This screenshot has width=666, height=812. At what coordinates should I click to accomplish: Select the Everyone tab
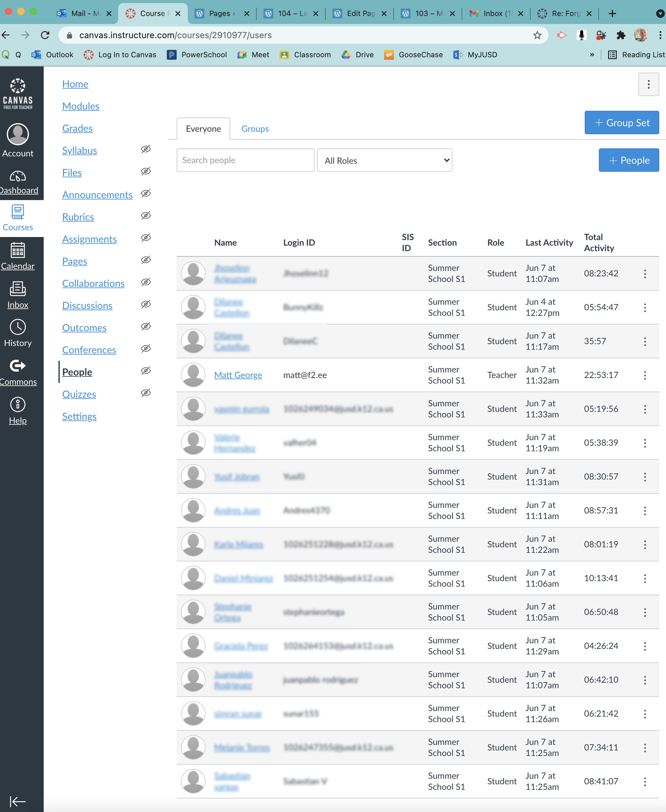203,128
